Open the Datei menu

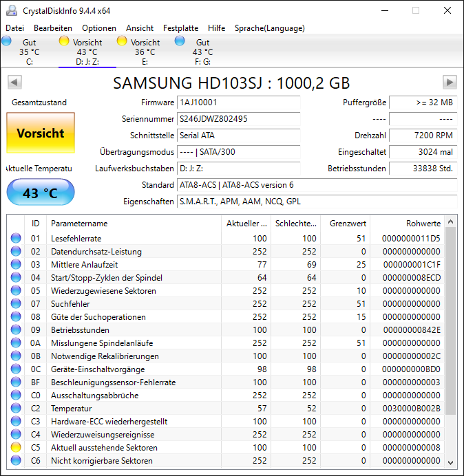(15, 28)
